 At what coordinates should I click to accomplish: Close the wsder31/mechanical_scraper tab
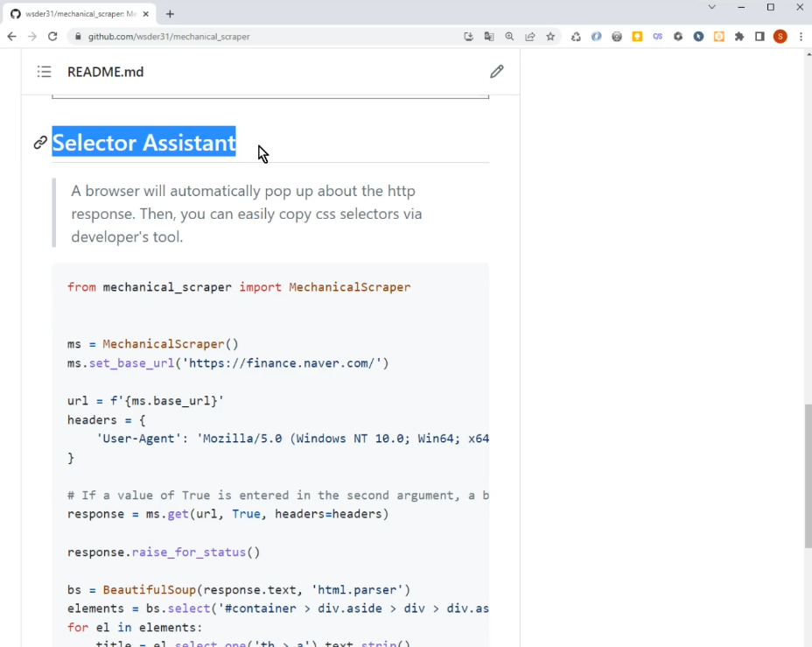click(x=145, y=14)
